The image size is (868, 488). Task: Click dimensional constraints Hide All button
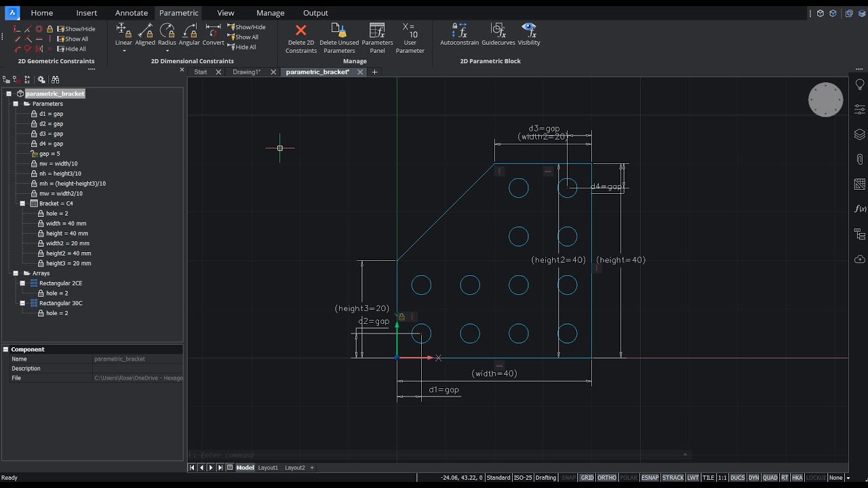(241, 47)
